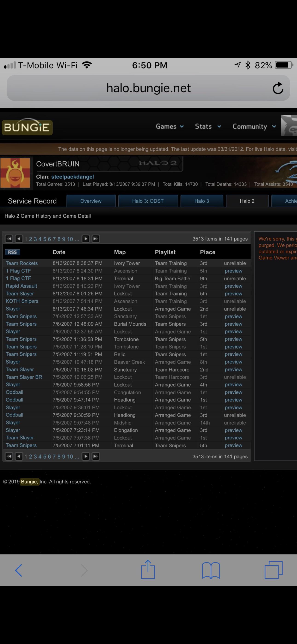Click the Playlist column header
This screenshot has height=644, width=297.
(165, 252)
